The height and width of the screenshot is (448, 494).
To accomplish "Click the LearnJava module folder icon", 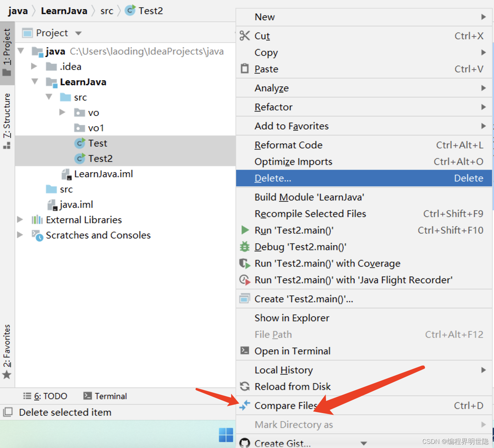I will (x=52, y=82).
